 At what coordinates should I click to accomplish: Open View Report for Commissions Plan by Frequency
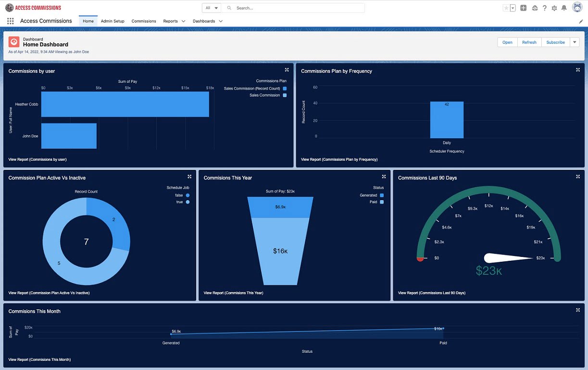(339, 159)
